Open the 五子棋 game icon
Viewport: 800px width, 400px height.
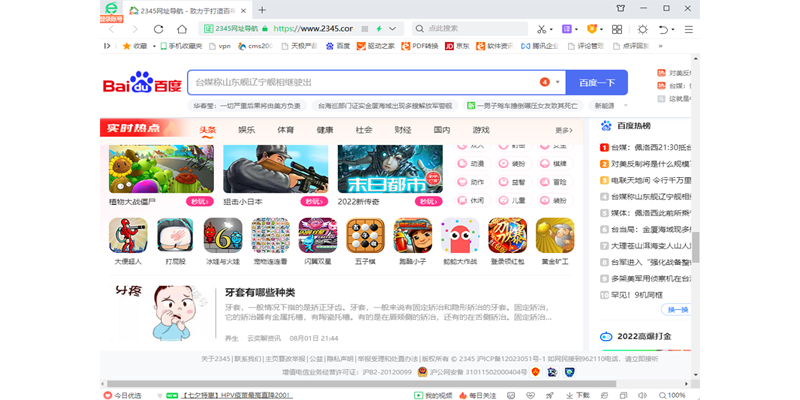coord(365,235)
